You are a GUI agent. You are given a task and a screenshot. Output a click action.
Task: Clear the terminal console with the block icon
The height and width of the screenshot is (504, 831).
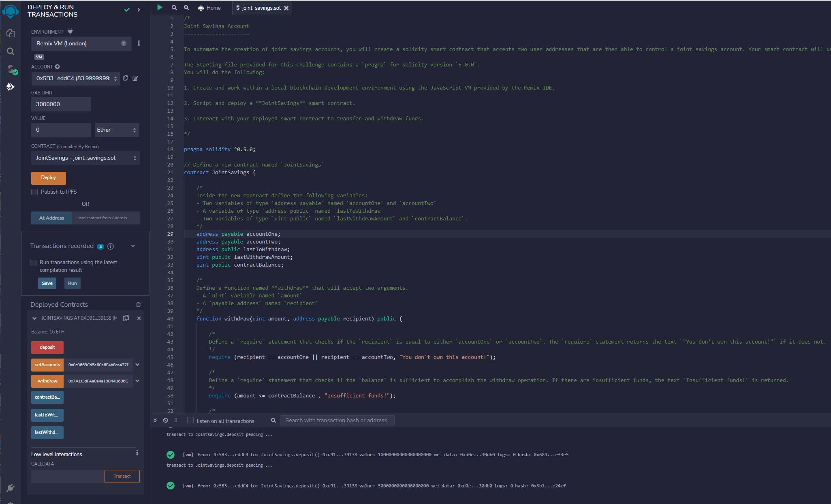166,420
